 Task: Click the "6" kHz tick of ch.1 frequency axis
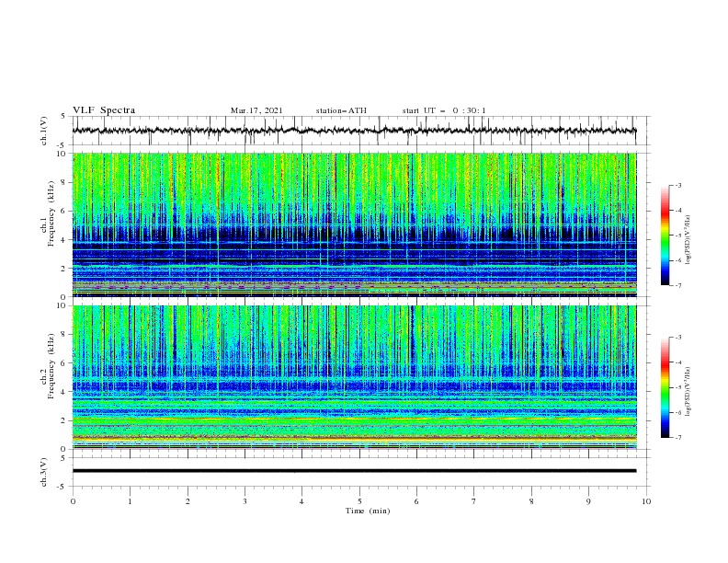click(x=64, y=211)
